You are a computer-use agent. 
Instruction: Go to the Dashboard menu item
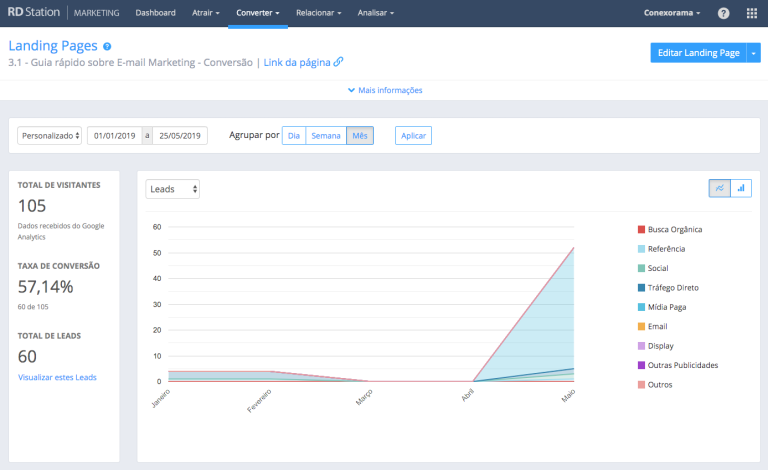pyautogui.click(x=155, y=13)
